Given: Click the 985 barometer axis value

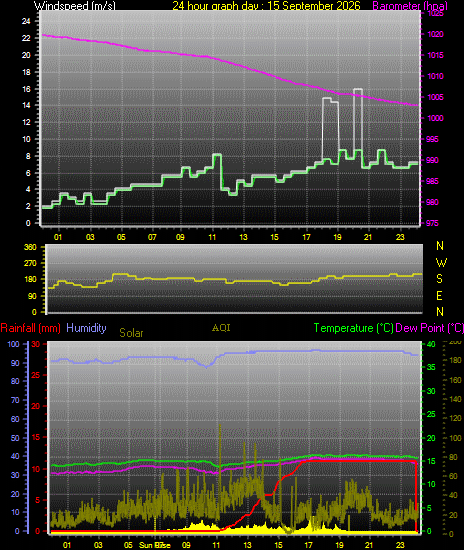Looking at the screenshot, I should click(x=433, y=181).
